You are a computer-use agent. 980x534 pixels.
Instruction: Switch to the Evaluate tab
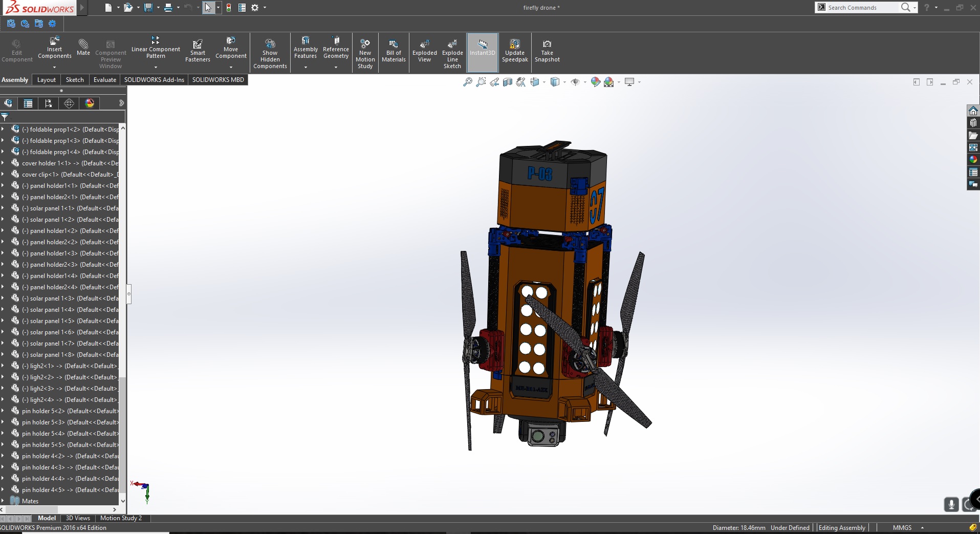click(104, 80)
